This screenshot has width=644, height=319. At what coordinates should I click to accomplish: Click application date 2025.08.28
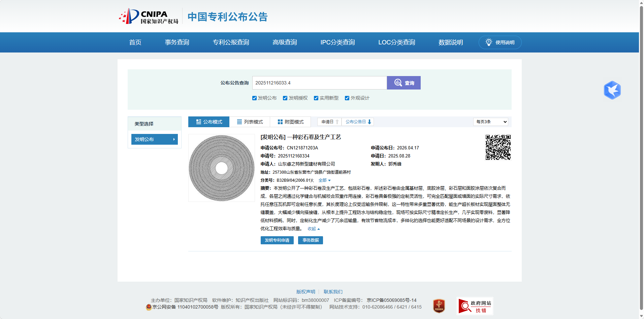click(399, 156)
